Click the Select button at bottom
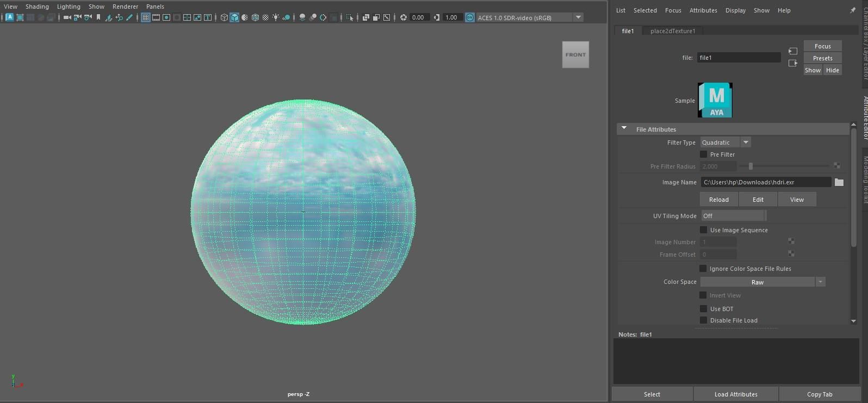 coord(652,394)
